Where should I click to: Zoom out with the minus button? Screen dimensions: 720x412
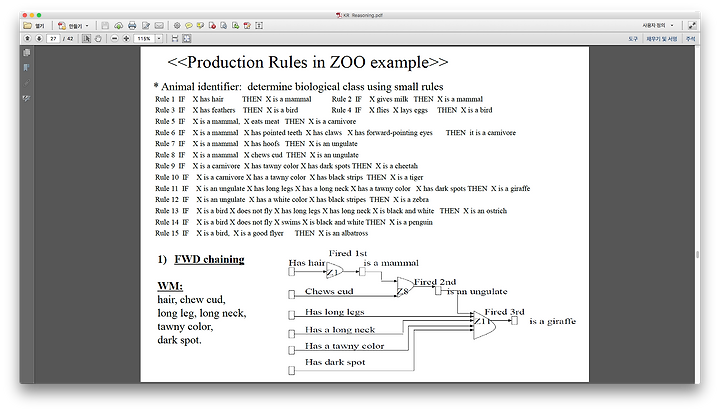[115, 39]
